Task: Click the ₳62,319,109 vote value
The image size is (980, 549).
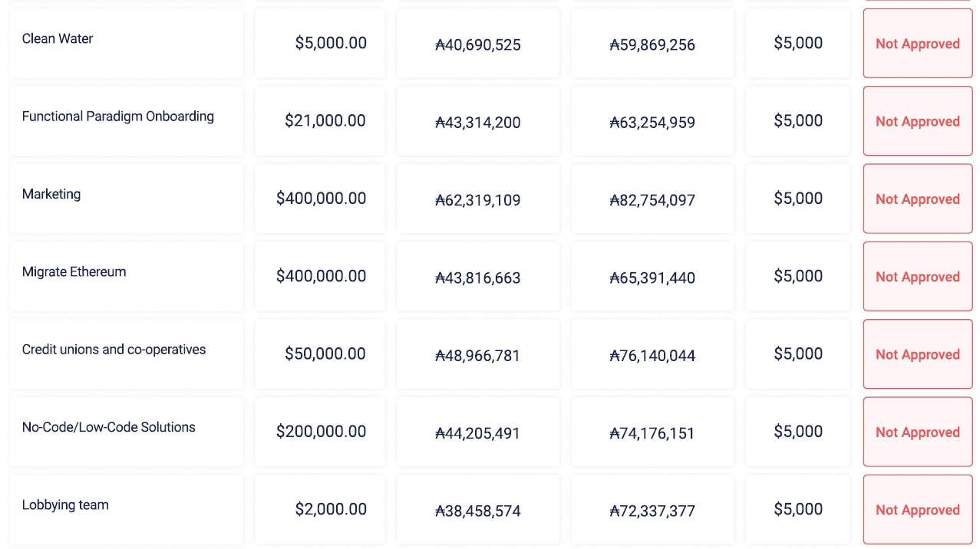Action: 477,200
